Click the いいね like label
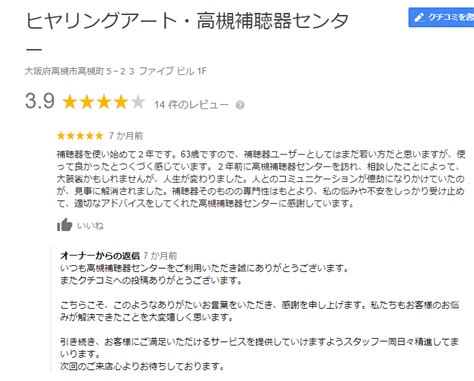Viewport: 474px width, 381px height. tap(90, 226)
